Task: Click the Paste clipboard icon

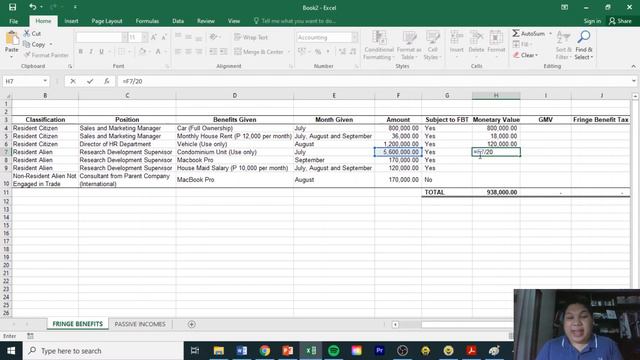Action: click(x=12, y=38)
